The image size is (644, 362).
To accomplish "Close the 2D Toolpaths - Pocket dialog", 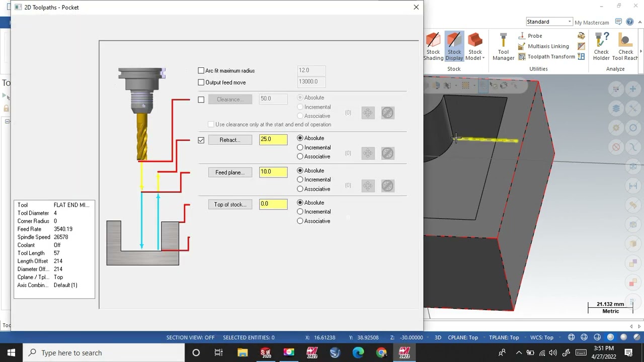I will (416, 7).
